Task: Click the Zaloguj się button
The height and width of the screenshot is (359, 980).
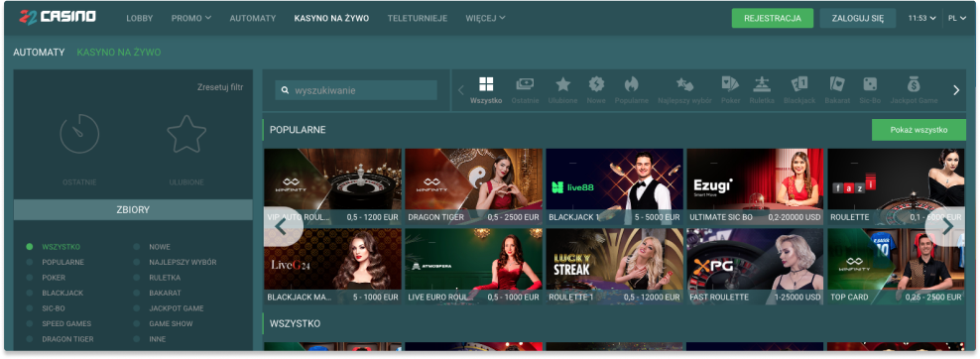Action: point(857,18)
